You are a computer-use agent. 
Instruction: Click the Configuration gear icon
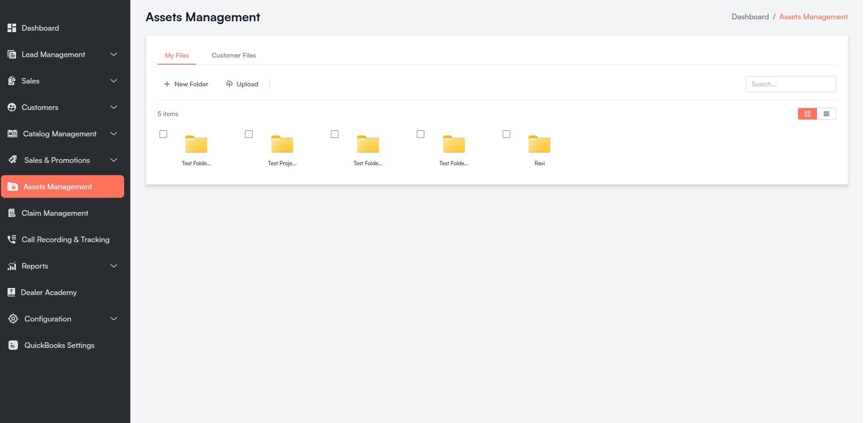pyautogui.click(x=13, y=319)
